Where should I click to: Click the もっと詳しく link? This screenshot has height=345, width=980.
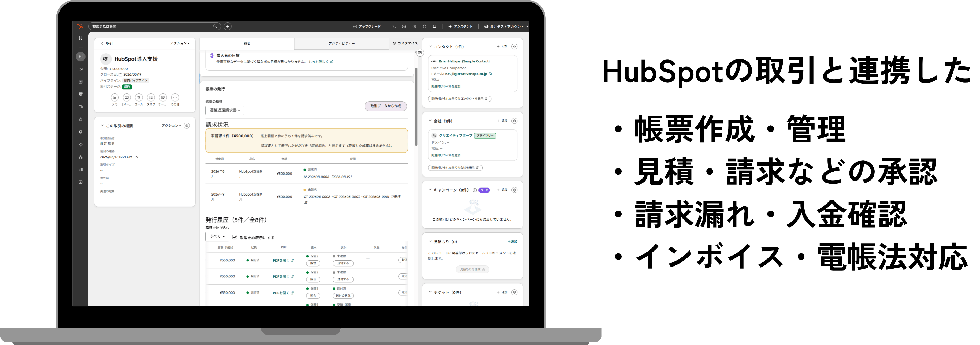320,62
